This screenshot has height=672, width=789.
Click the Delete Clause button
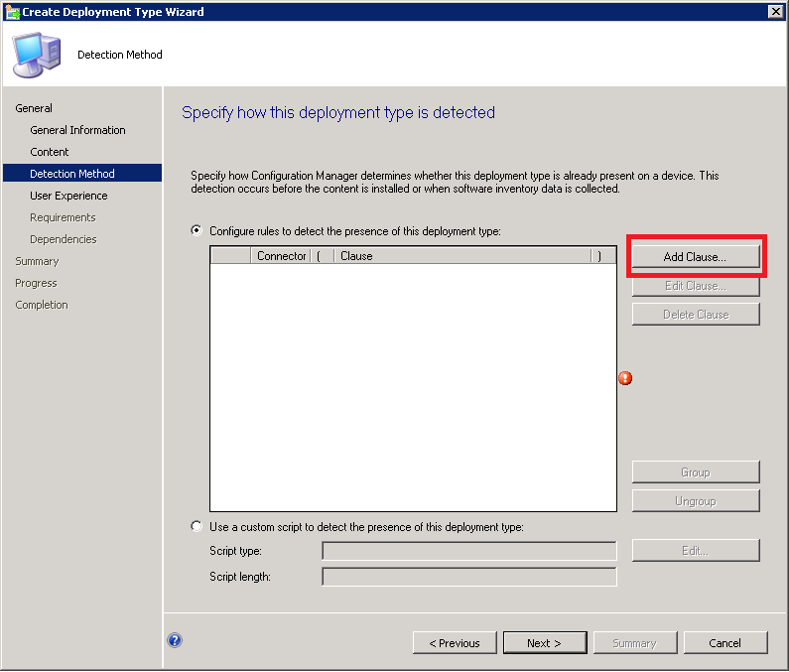[x=696, y=315]
